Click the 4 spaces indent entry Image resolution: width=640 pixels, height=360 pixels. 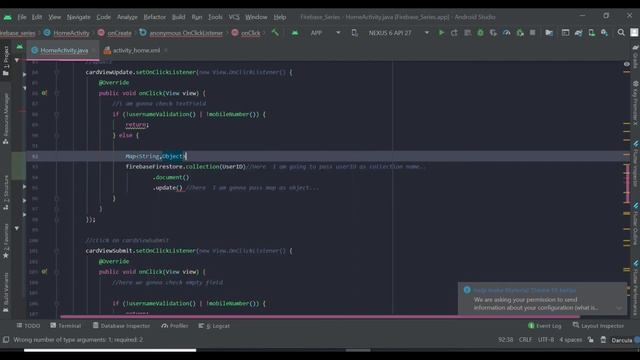[571, 340]
